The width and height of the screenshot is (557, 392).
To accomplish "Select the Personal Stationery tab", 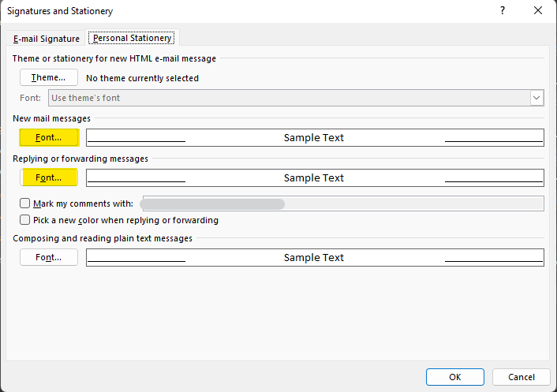I will click(132, 38).
